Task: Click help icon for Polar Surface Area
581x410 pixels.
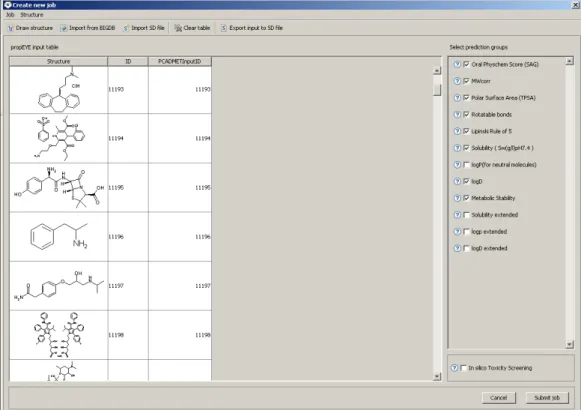Action: [x=457, y=97]
